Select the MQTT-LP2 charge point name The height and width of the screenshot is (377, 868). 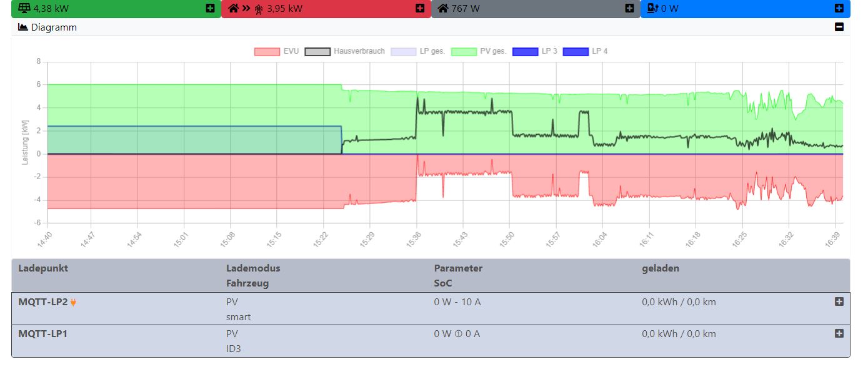coord(42,302)
